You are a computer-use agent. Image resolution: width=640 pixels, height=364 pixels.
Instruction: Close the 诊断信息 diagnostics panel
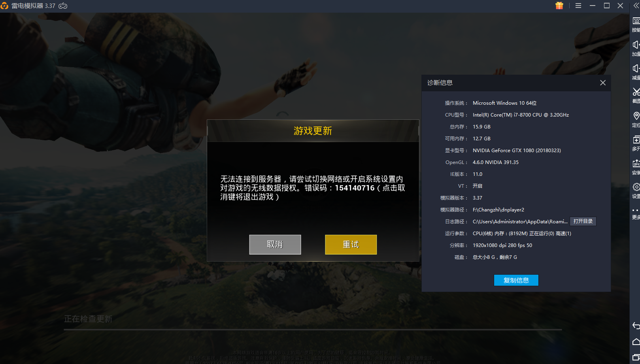[602, 83]
